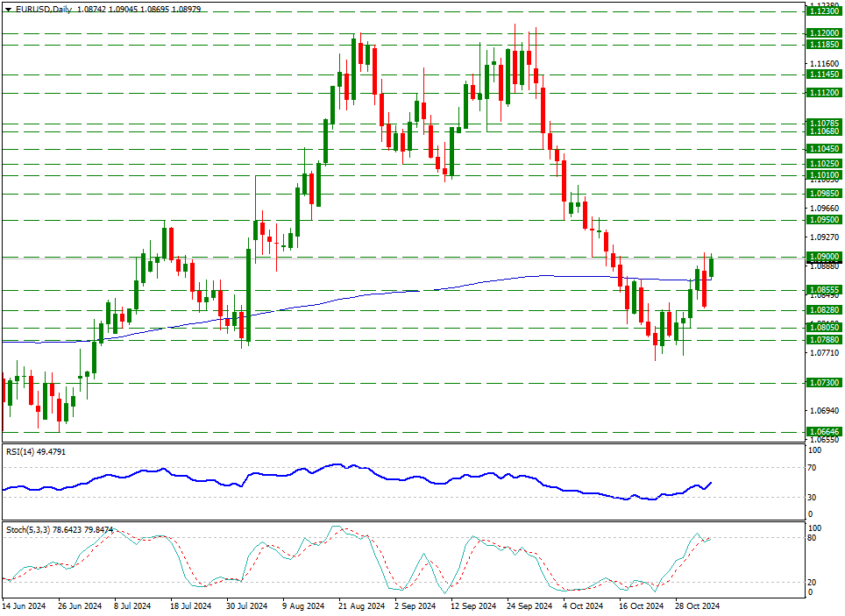
Task: Click the 1.09660 price axis value
Action: [x=825, y=208]
